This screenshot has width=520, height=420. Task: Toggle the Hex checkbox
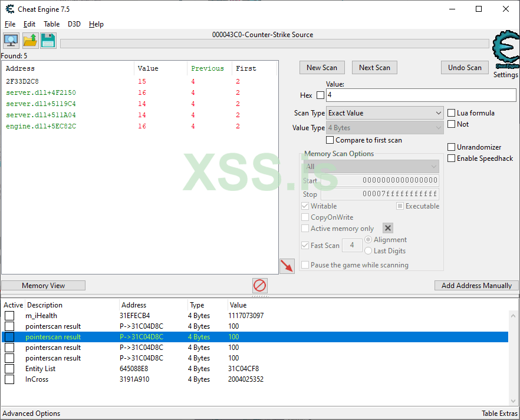(x=320, y=95)
